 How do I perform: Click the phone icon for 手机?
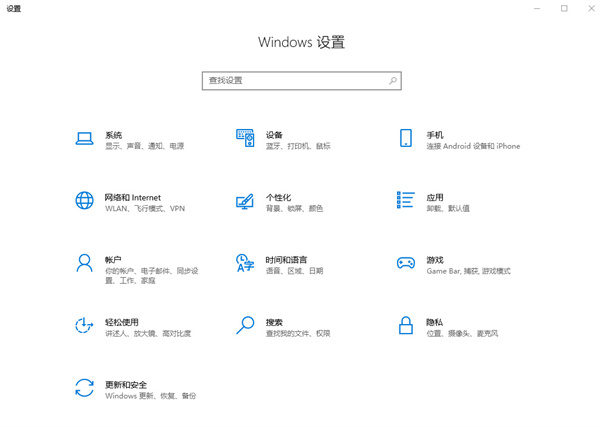(x=406, y=138)
